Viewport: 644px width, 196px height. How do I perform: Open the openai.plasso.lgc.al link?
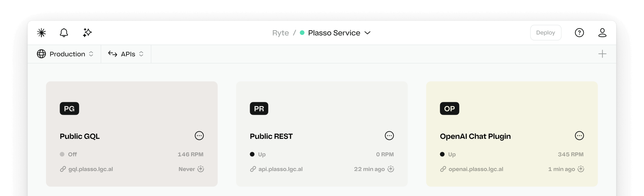[x=476, y=169]
